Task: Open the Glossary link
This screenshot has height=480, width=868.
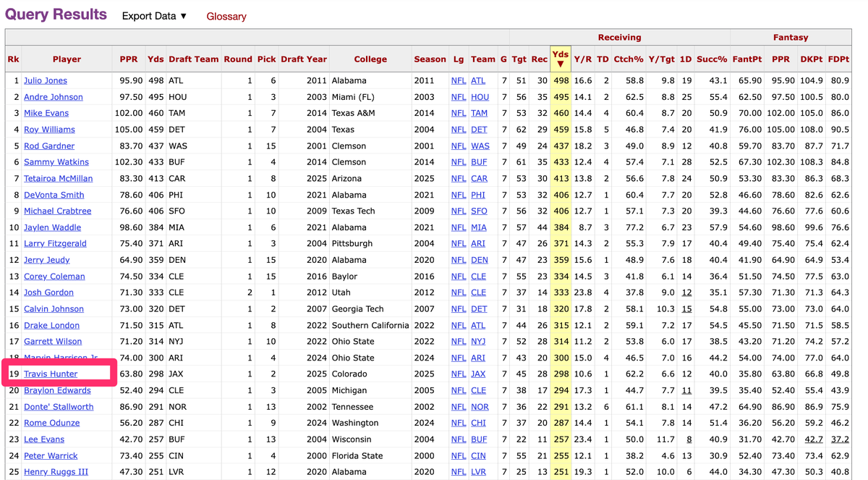Action: pyautogui.click(x=226, y=16)
